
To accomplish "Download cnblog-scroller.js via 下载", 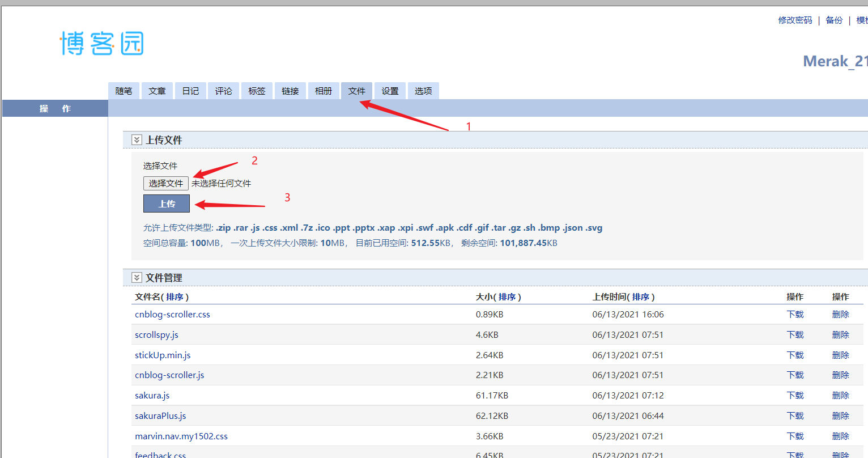I will (x=795, y=375).
